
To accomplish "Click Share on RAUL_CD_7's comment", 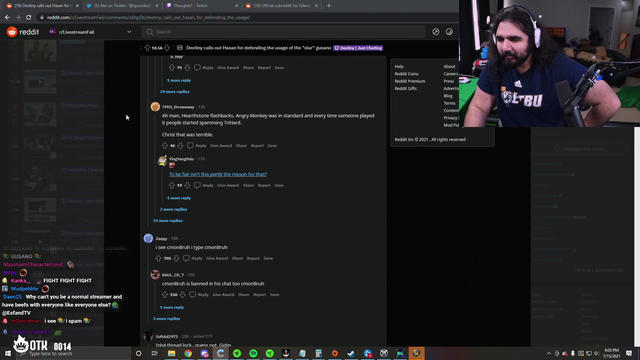I will pos(243,295).
